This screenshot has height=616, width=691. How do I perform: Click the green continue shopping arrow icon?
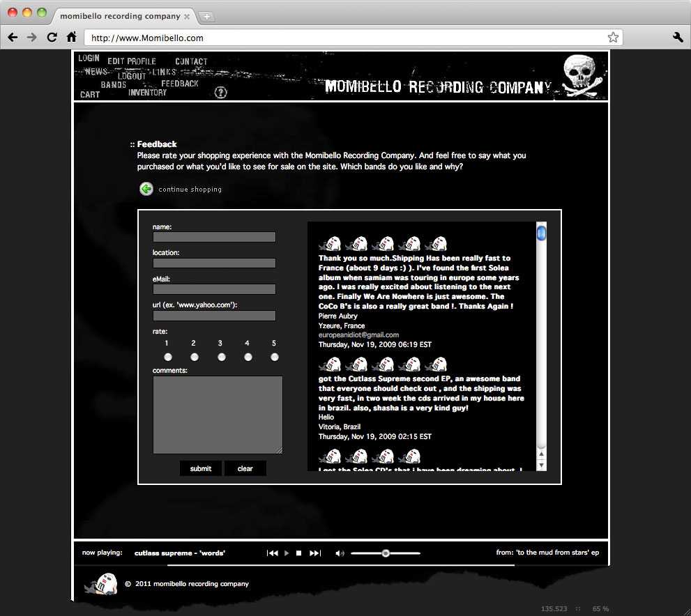[146, 189]
